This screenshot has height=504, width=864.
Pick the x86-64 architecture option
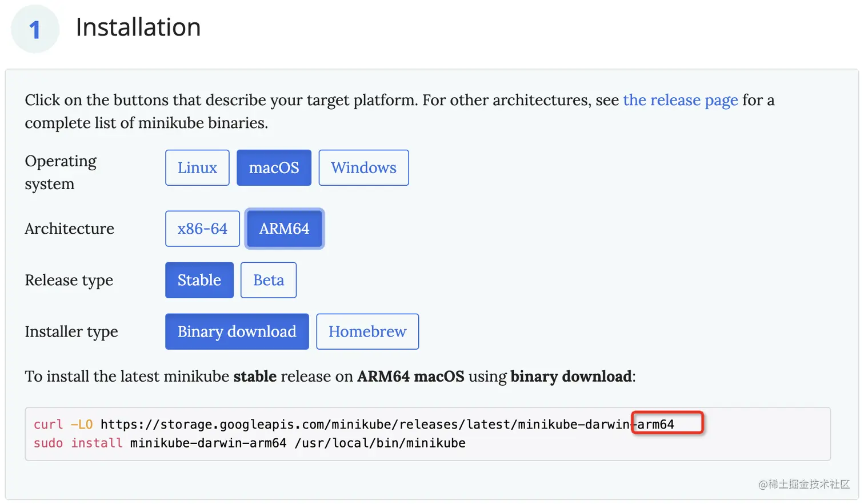pos(202,229)
